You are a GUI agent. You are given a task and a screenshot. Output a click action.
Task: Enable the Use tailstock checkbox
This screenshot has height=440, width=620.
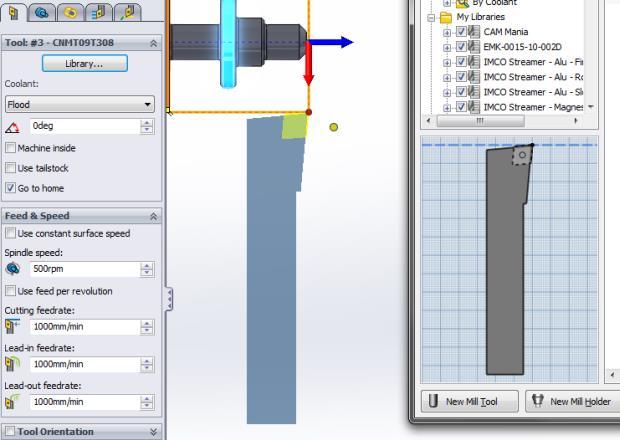11,168
